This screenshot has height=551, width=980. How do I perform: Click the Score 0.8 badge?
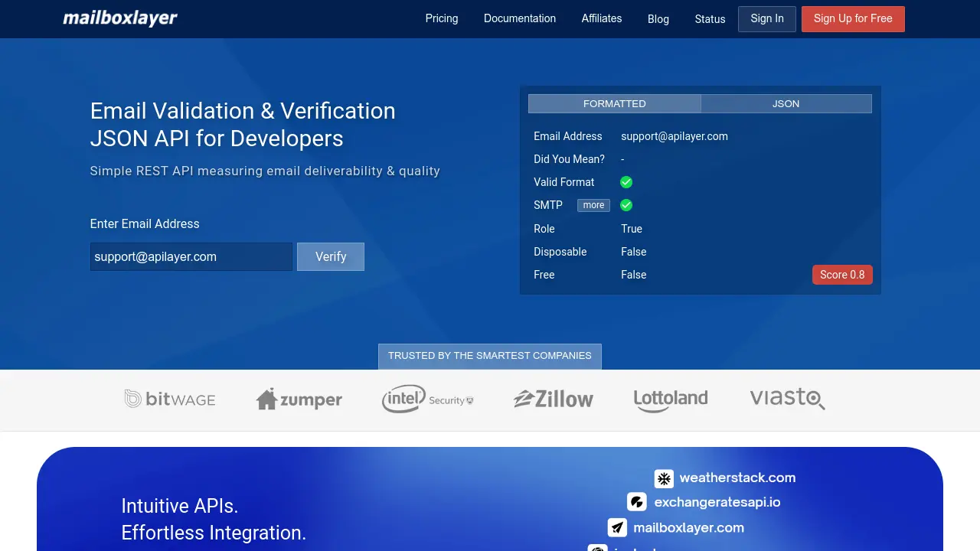click(842, 275)
